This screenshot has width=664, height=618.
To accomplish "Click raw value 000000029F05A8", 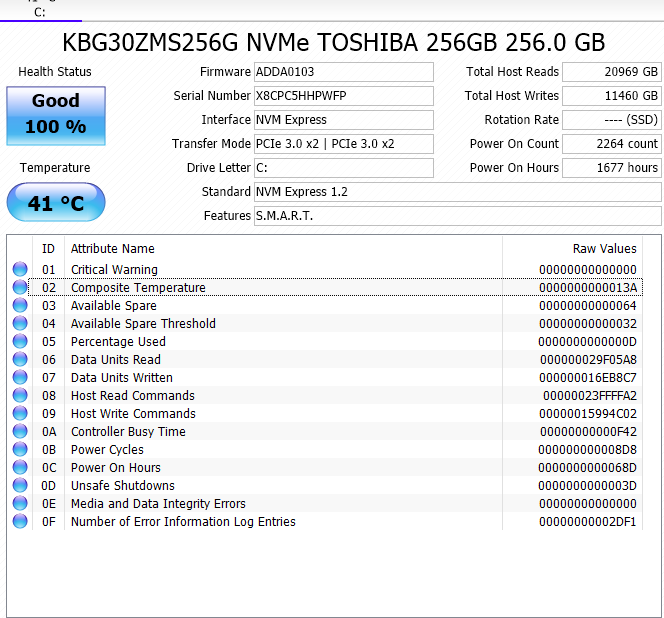I will (x=588, y=360).
